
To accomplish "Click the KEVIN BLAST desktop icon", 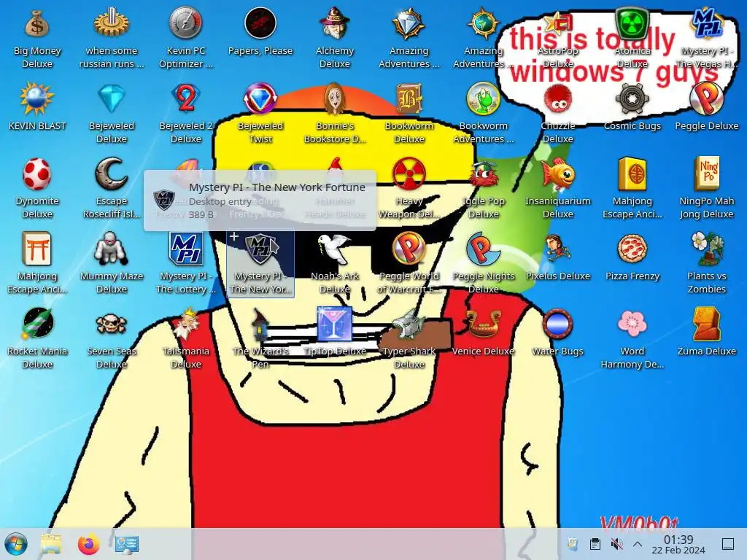I will pos(37,98).
